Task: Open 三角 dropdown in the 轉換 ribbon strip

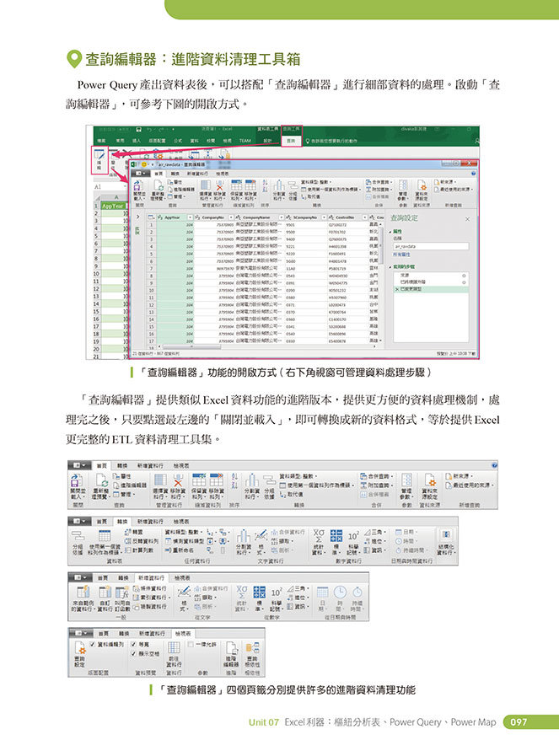Action: pyautogui.click(x=376, y=532)
